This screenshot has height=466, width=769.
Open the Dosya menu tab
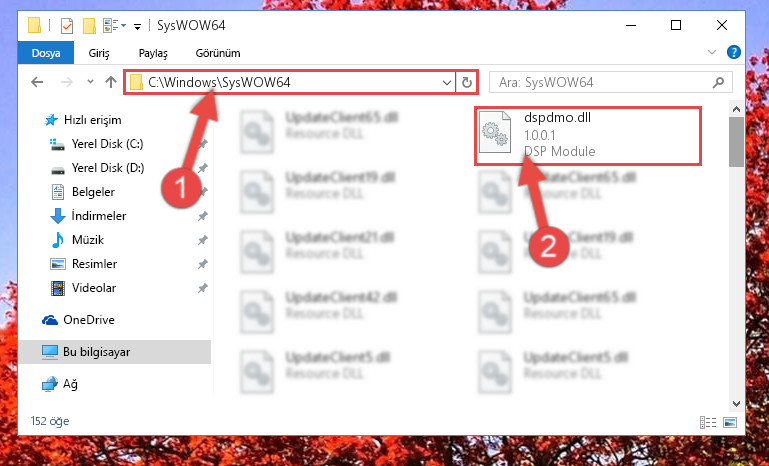[46, 53]
